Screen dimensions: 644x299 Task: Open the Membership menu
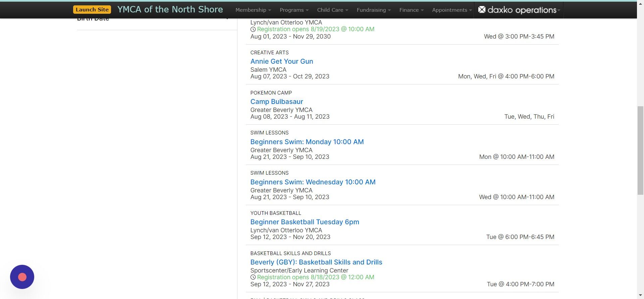[253, 10]
